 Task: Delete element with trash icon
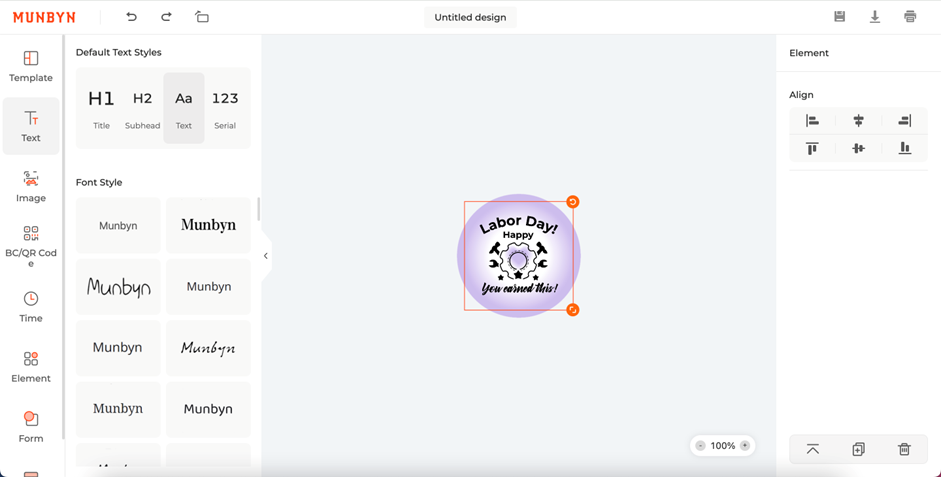point(904,449)
